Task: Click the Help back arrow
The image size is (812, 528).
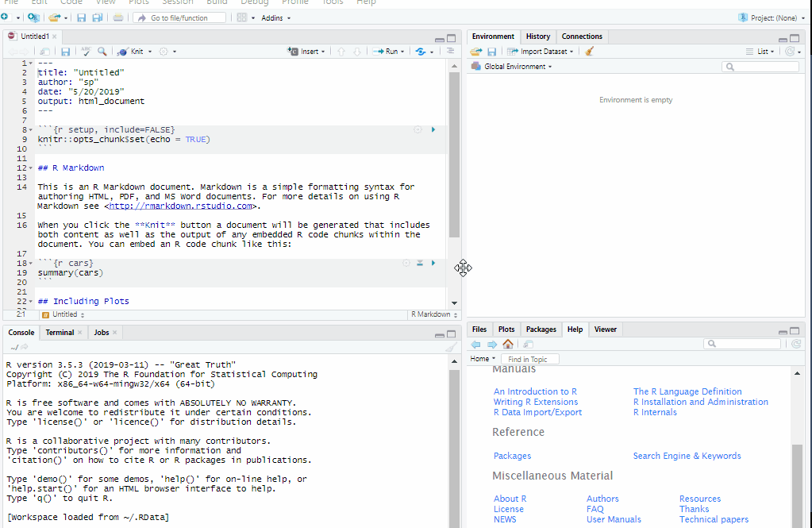Action: coord(476,344)
